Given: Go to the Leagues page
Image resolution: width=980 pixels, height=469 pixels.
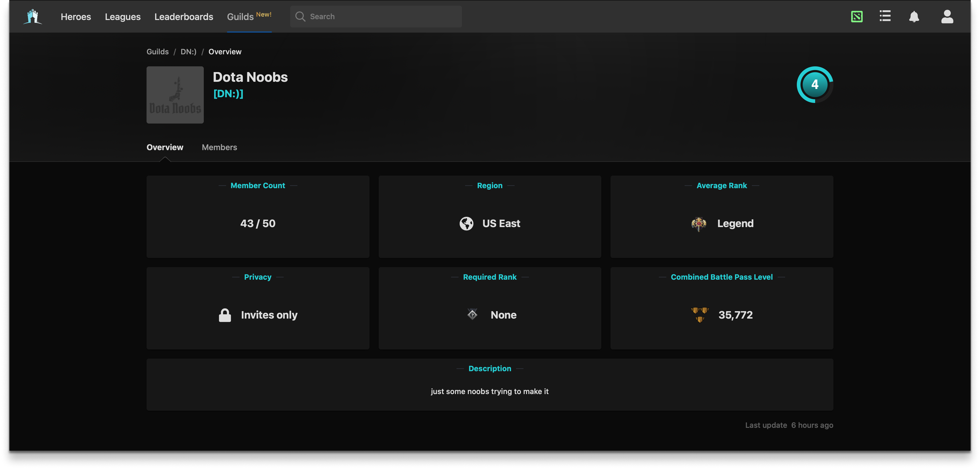Looking at the screenshot, I should 122,17.
